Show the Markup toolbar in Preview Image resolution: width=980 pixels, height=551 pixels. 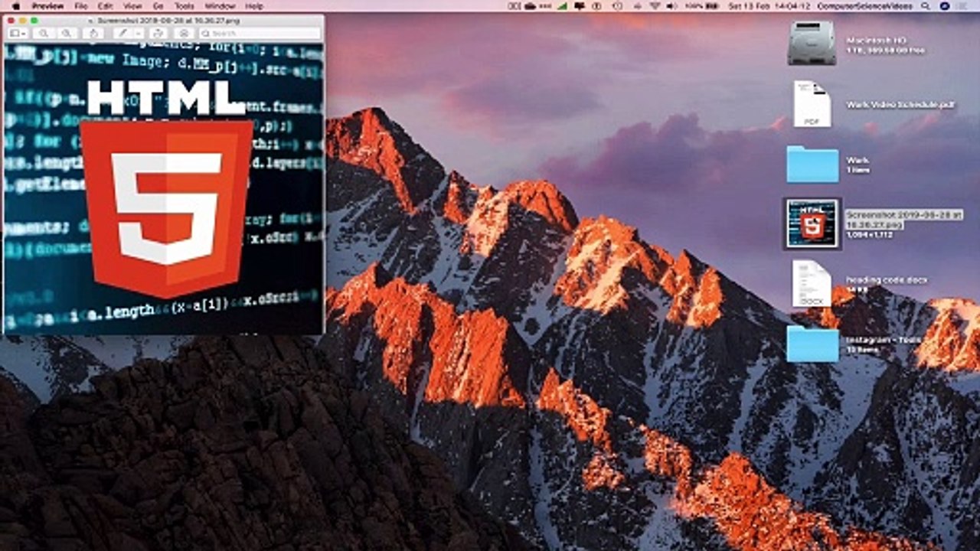183,33
